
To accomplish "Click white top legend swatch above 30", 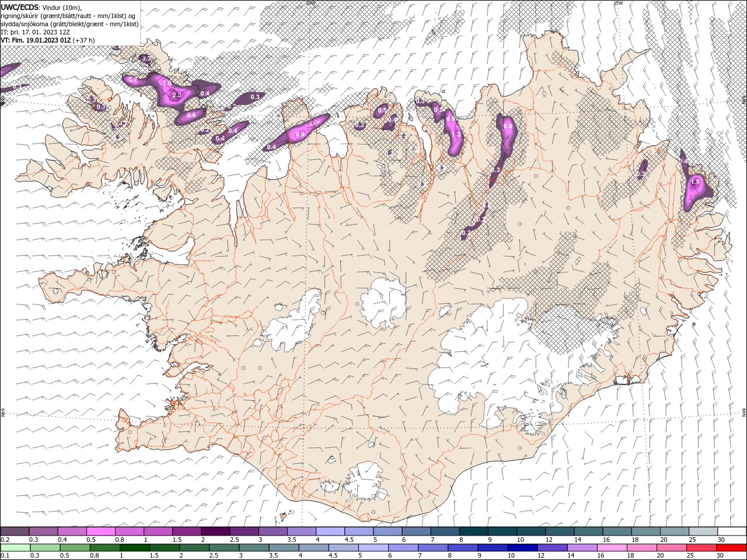I will tap(732, 531).
